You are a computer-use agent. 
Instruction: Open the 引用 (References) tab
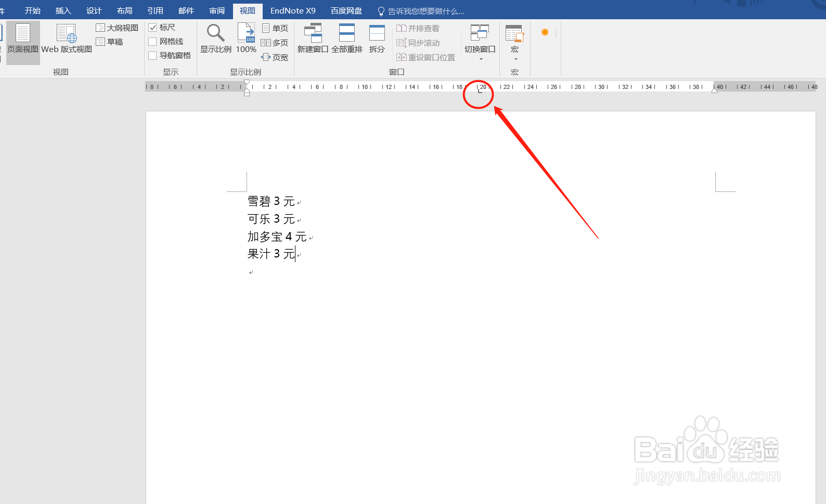click(x=156, y=10)
